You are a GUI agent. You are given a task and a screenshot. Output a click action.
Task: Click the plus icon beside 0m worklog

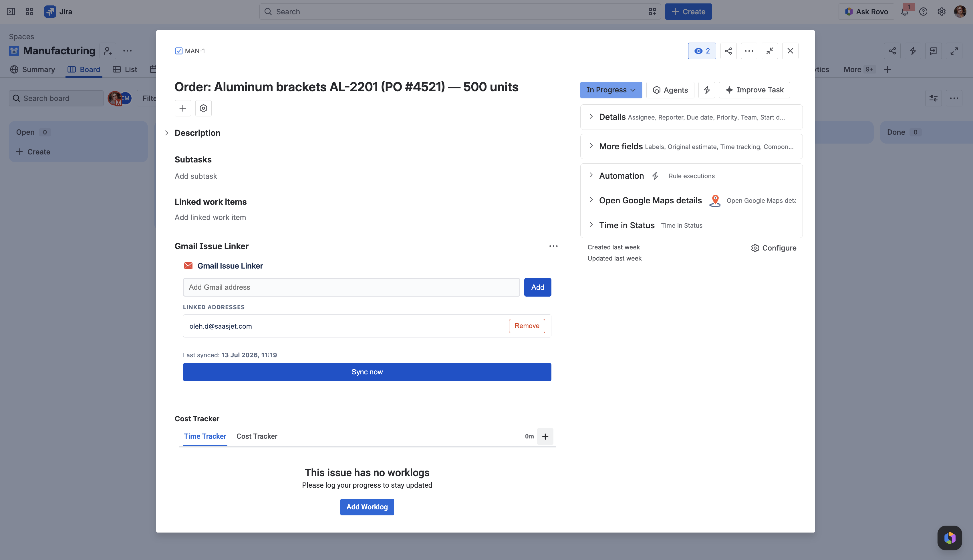[x=545, y=436]
